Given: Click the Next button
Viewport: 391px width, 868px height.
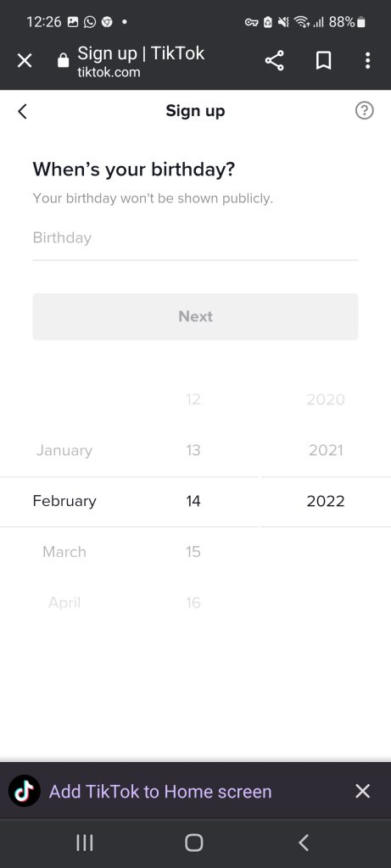Looking at the screenshot, I should (x=195, y=317).
